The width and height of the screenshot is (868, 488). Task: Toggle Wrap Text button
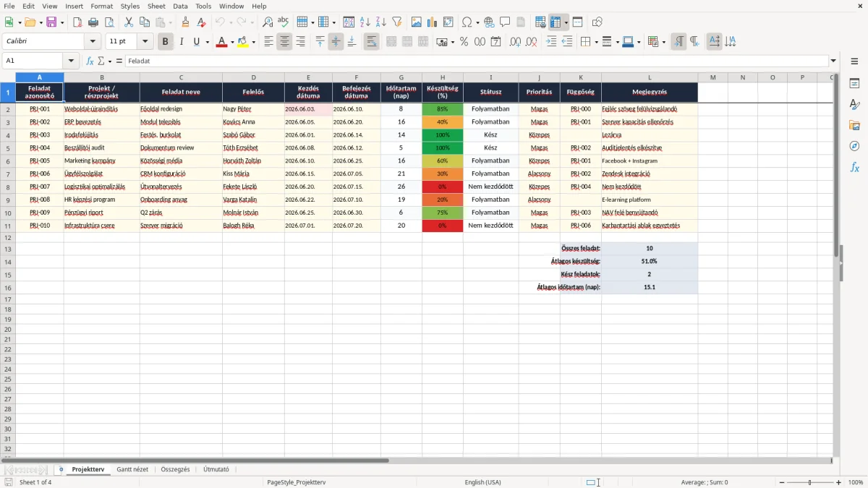pos(371,42)
